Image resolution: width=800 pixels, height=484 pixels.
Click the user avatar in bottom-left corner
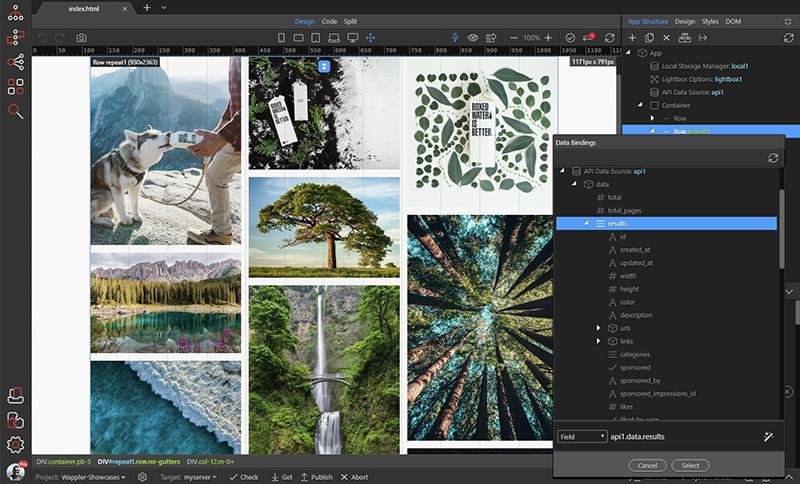pos(15,472)
